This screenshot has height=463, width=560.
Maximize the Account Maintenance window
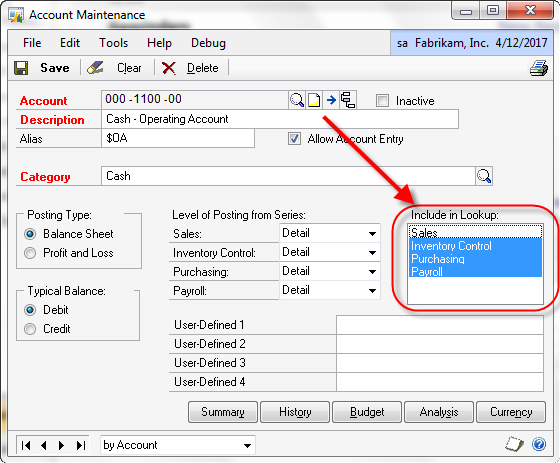[493, 11]
